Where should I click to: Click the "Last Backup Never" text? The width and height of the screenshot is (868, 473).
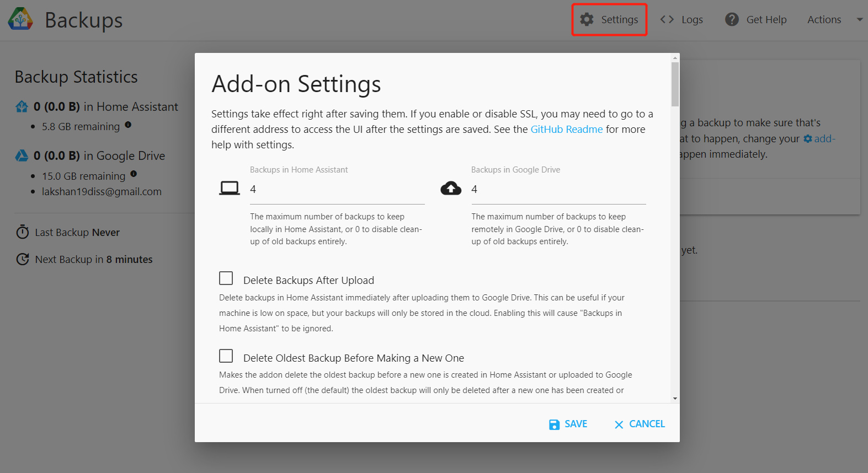pos(77,232)
